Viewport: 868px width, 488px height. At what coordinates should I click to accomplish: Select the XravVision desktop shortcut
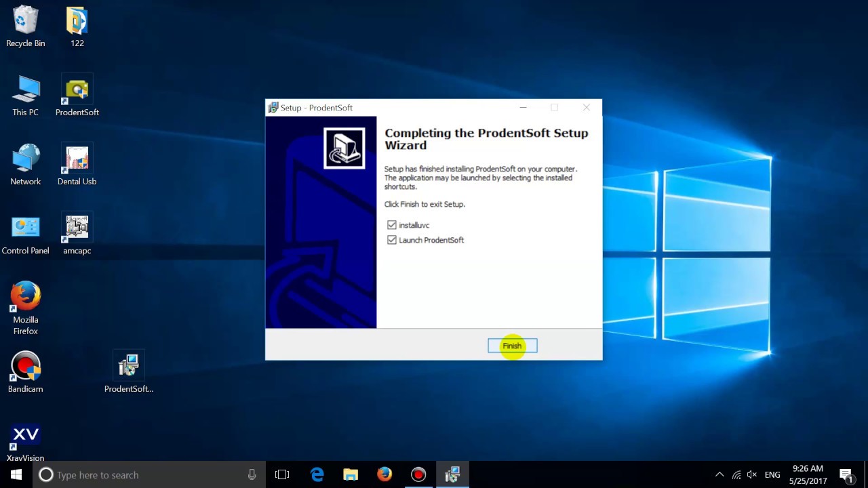click(26, 442)
